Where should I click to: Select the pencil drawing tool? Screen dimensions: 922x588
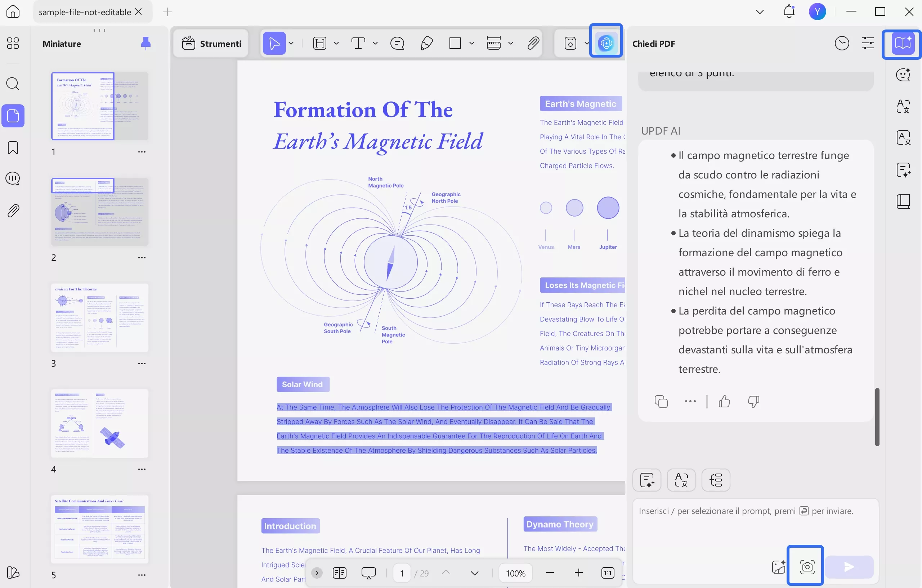coord(426,43)
